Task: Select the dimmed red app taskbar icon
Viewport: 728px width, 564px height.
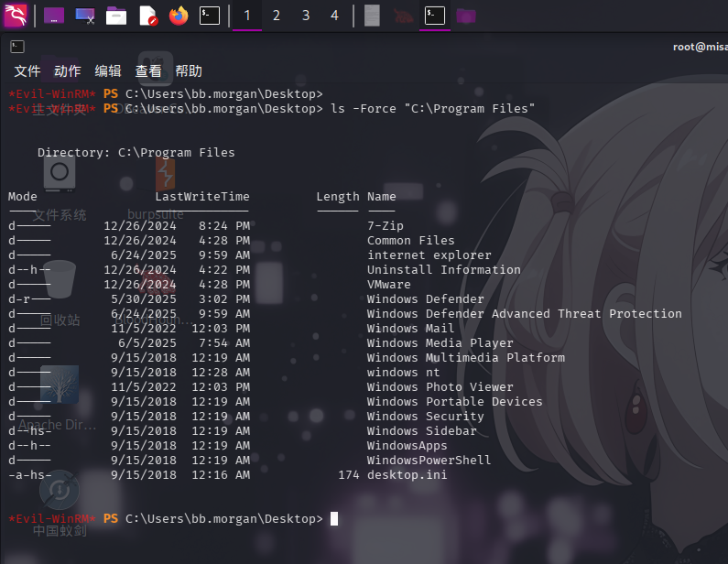Action: (404, 16)
